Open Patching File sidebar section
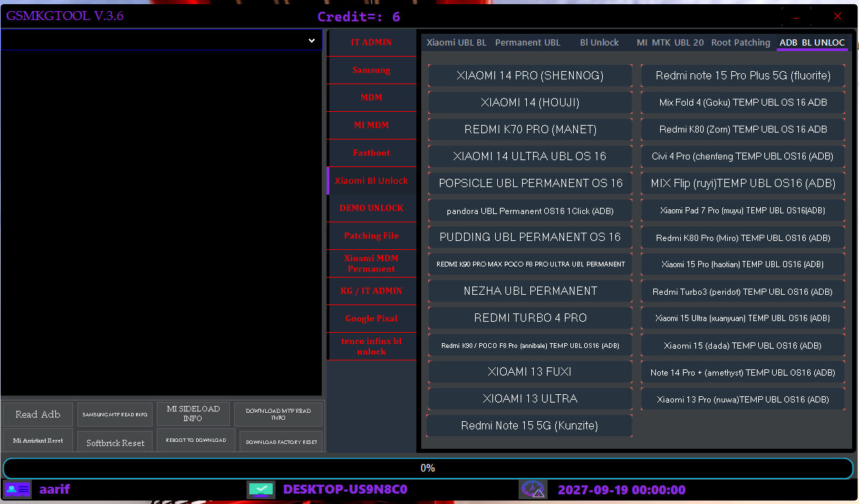 pos(371,236)
